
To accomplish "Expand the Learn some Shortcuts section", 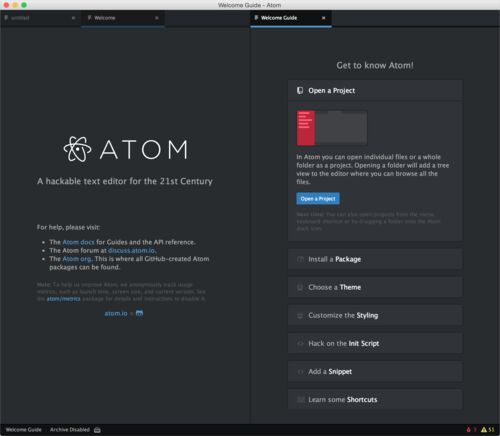I will pos(375,399).
